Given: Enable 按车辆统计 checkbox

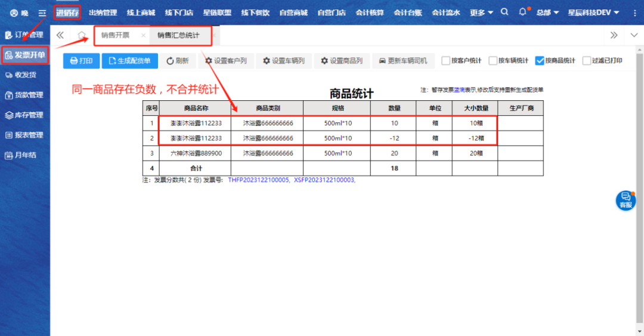Looking at the screenshot, I should pos(493,60).
